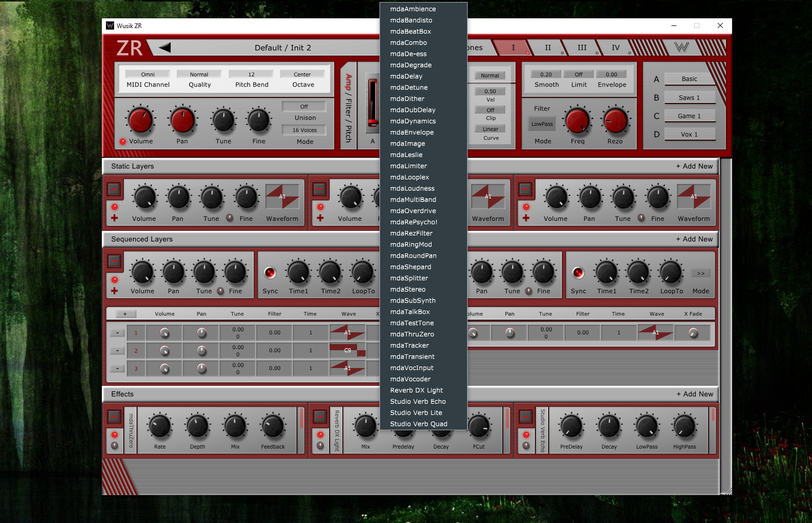
Task: Toggle the mdaThruZero effect's red LED
Action: pos(115,435)
